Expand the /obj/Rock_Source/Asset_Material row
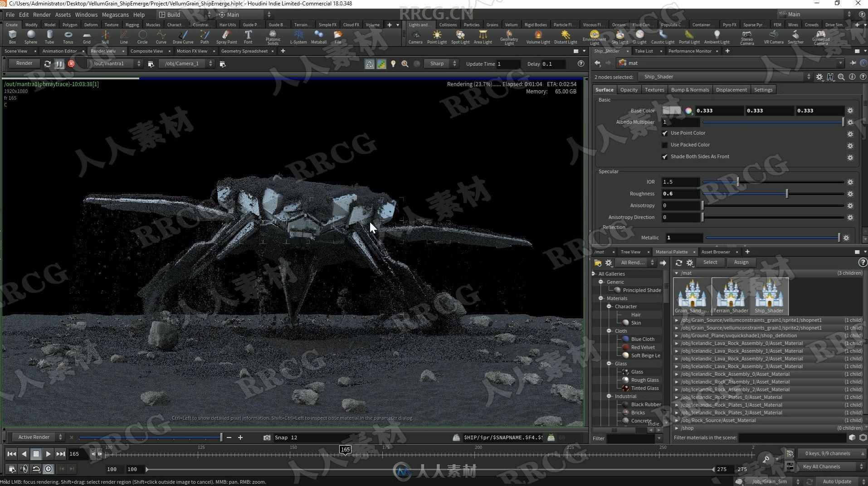 [x=677, y=420]
